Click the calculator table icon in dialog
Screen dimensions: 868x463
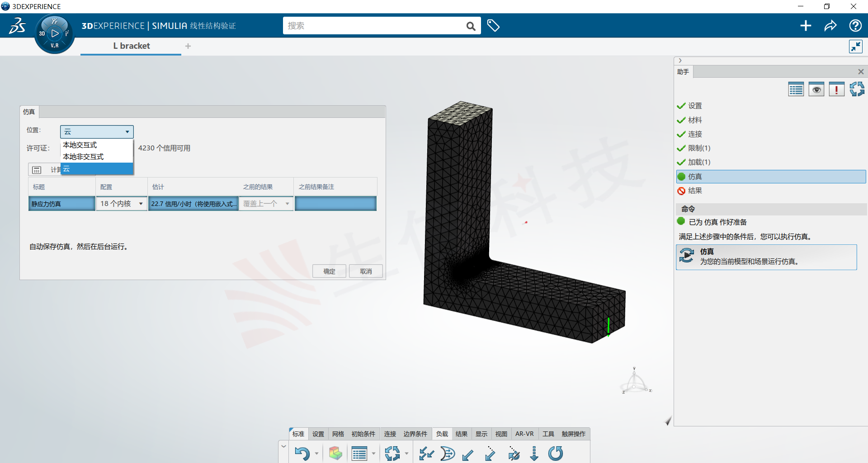pos(37,170)
